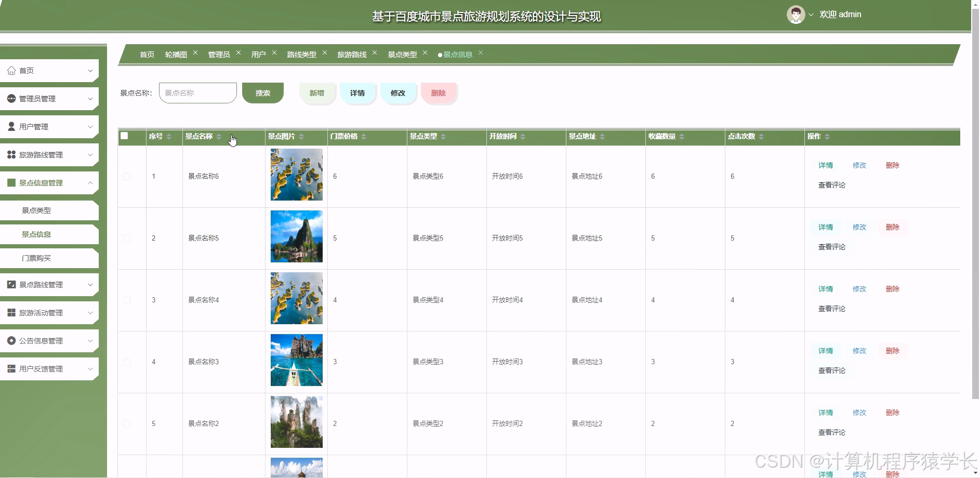This screenshot has width=980, height=478.
Task: Check the row checkbox for 景点名称6
Action: 126,176
